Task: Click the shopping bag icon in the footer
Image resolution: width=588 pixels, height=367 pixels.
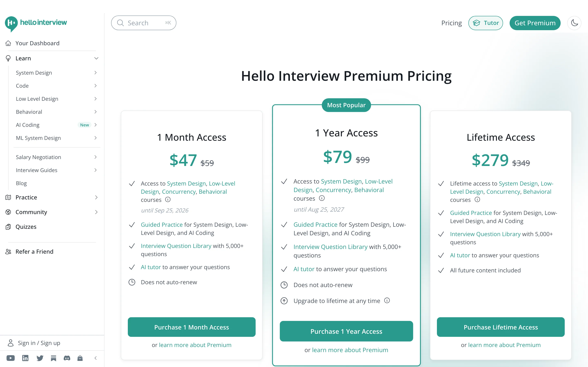Action: pyautogui.click(x=80, y=358)
